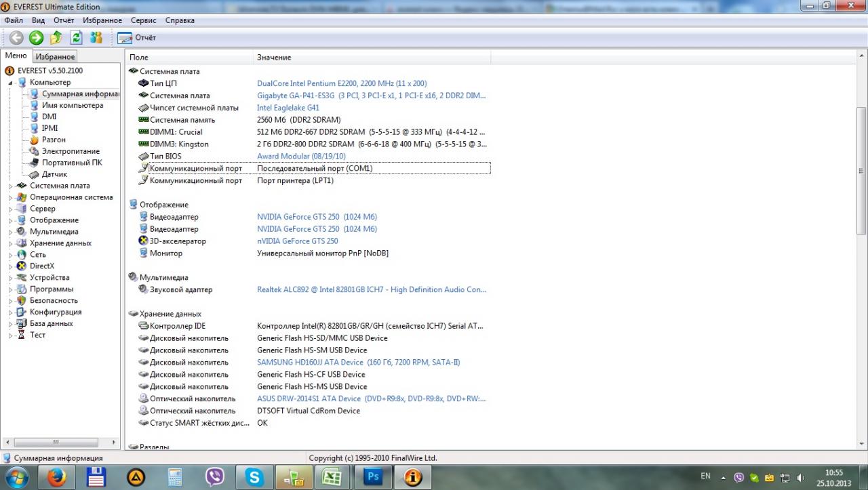868x490 pixels.
Task: Open the Избранное menu in the menu bar
Action: [102, 20]
